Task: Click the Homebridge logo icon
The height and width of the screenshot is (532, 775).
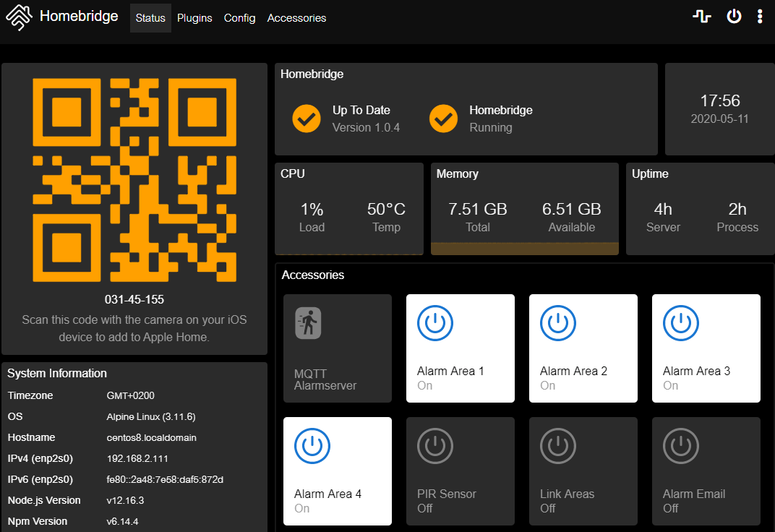Action: pos(19,17)
